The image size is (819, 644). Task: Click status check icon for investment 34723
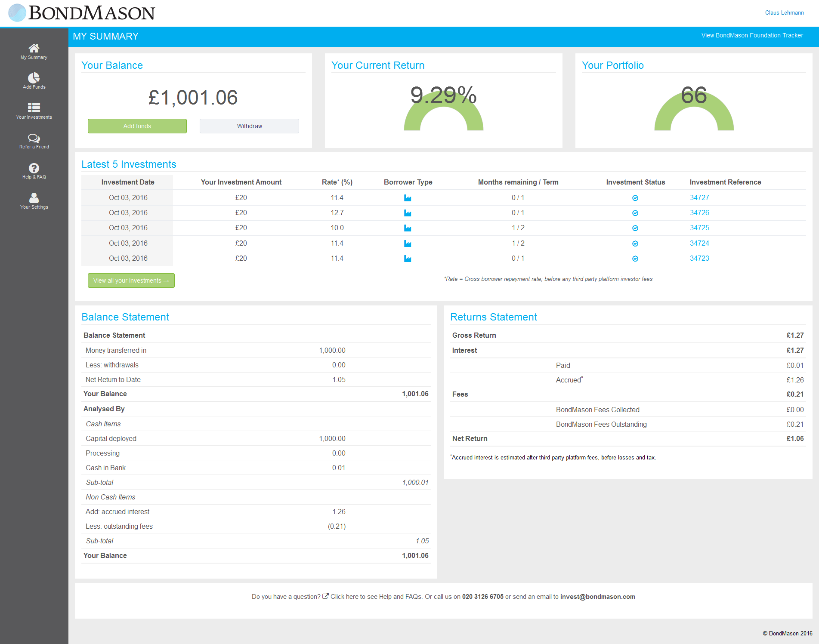click(x=635, y=259)
